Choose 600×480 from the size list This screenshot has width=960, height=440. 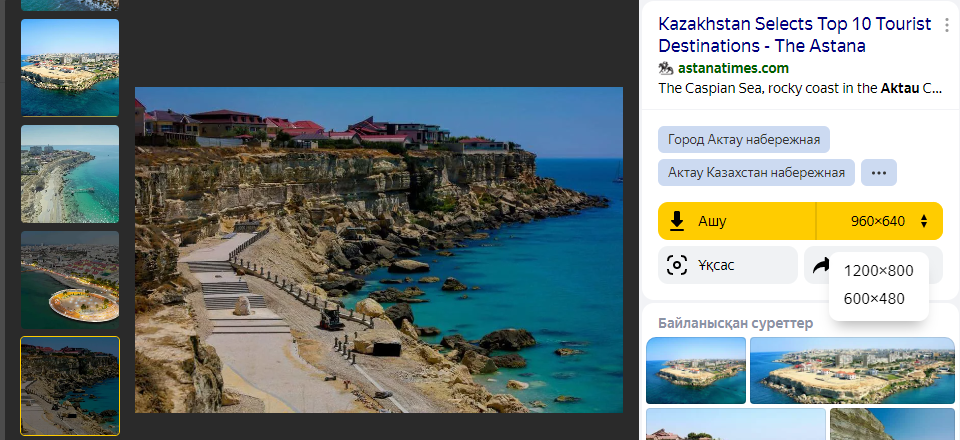click(x=874, y=299)
